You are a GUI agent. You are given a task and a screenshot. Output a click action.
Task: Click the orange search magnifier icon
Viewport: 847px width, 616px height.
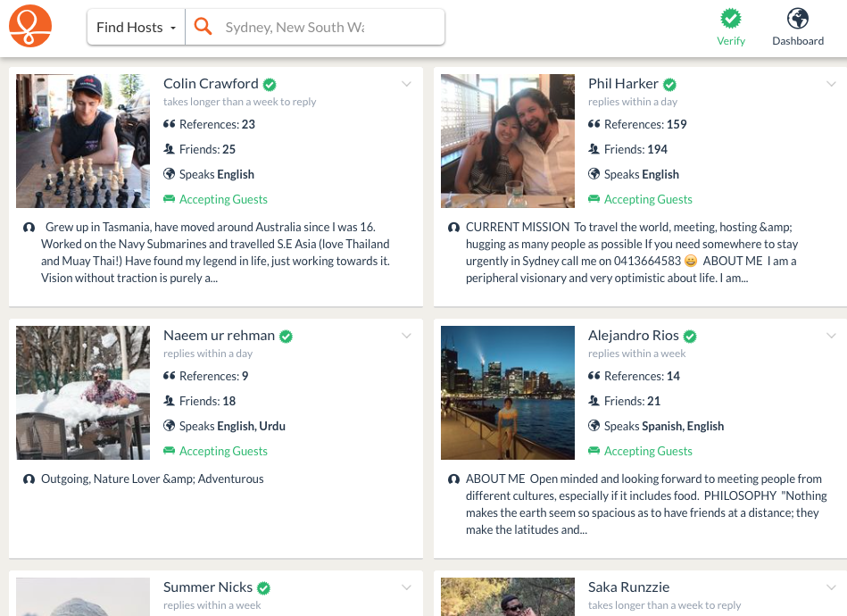tap(203, 26)
